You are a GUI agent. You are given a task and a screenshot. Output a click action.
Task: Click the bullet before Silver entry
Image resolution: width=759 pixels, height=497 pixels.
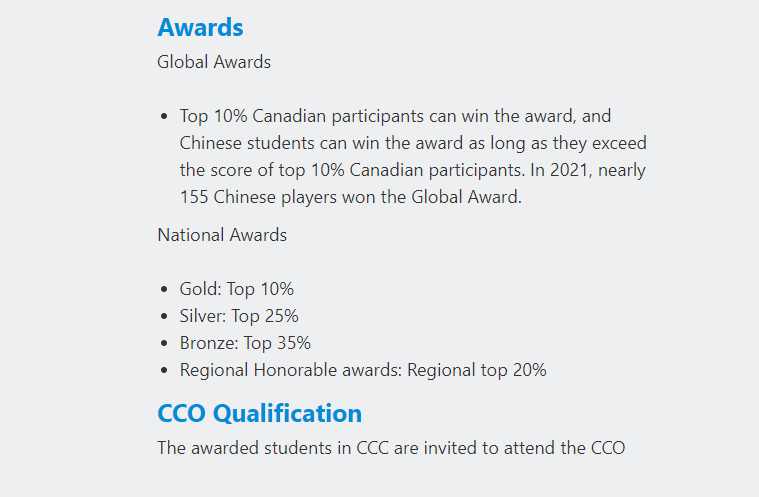coord(164,316)
